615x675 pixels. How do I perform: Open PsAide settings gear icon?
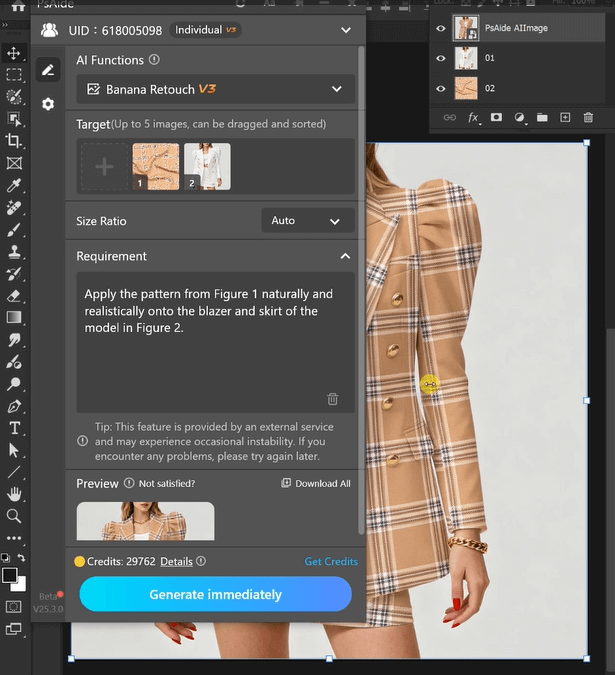point(48,104)
